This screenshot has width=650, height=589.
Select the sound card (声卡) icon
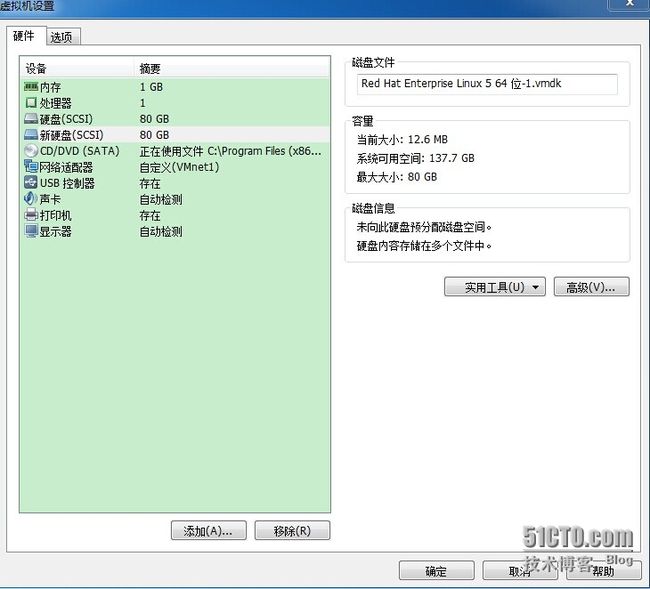(31, 199)
